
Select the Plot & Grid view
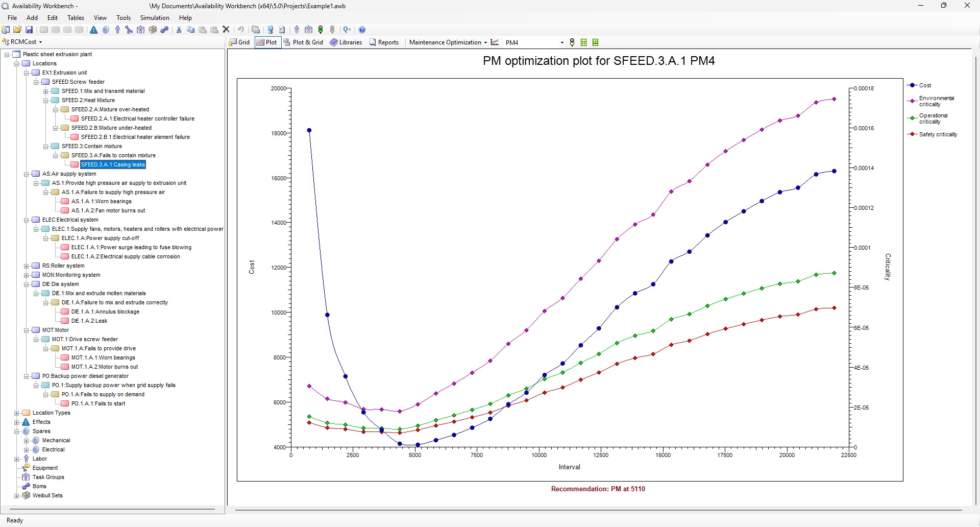(x=303, y=42)
